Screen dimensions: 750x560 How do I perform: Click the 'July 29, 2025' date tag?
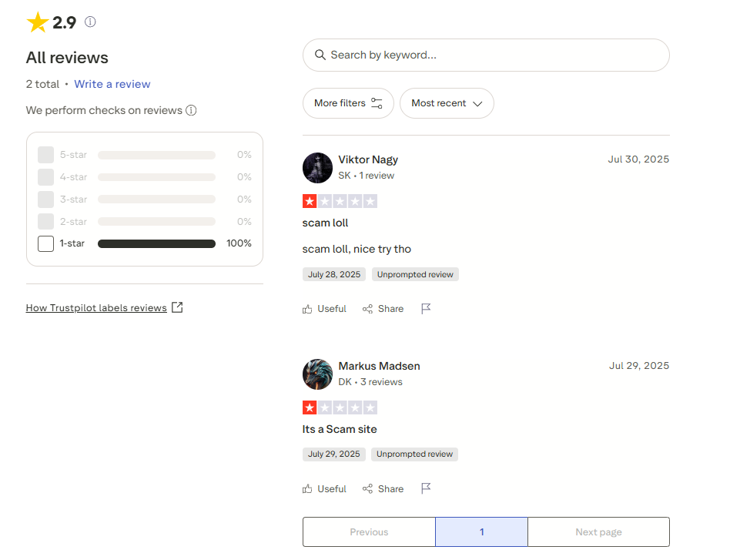pyautogui.click(x=334, y=454)
